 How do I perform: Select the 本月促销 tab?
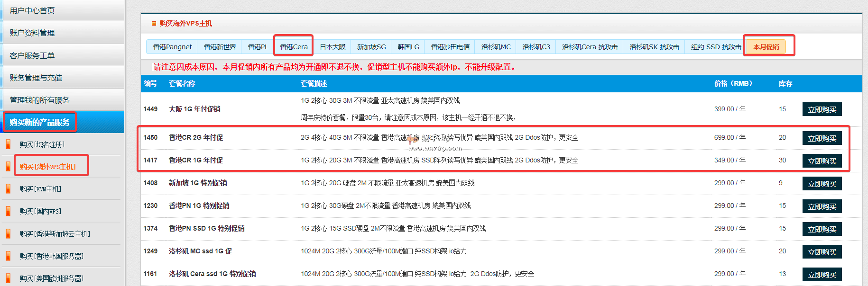[766, 47]
